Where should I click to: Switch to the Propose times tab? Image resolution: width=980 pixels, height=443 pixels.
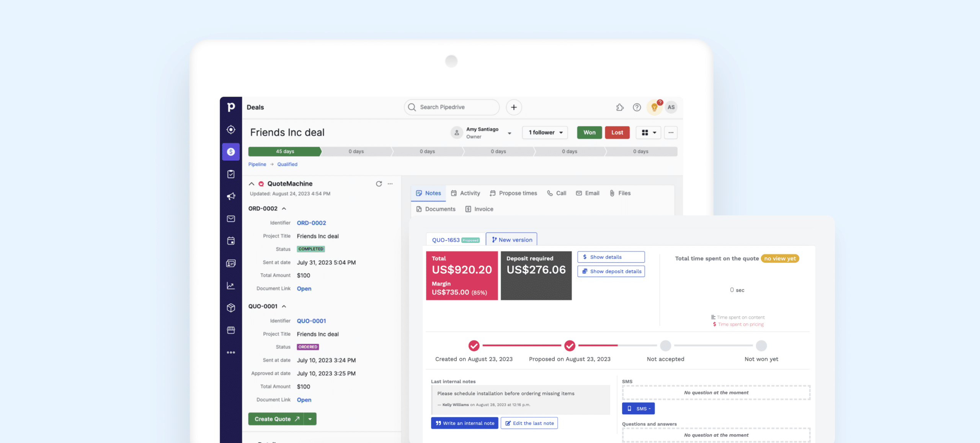(513, 193)
